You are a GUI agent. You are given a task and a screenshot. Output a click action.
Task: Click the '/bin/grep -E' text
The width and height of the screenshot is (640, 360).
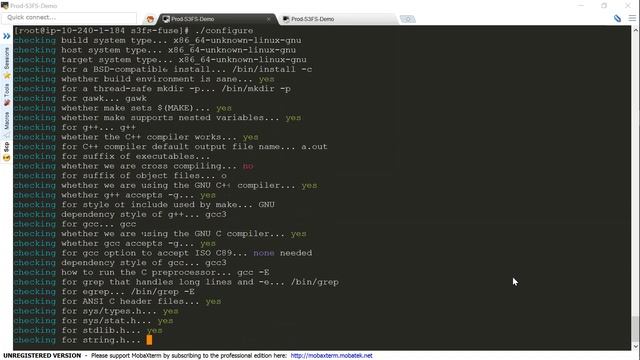[x=162, y=292]
